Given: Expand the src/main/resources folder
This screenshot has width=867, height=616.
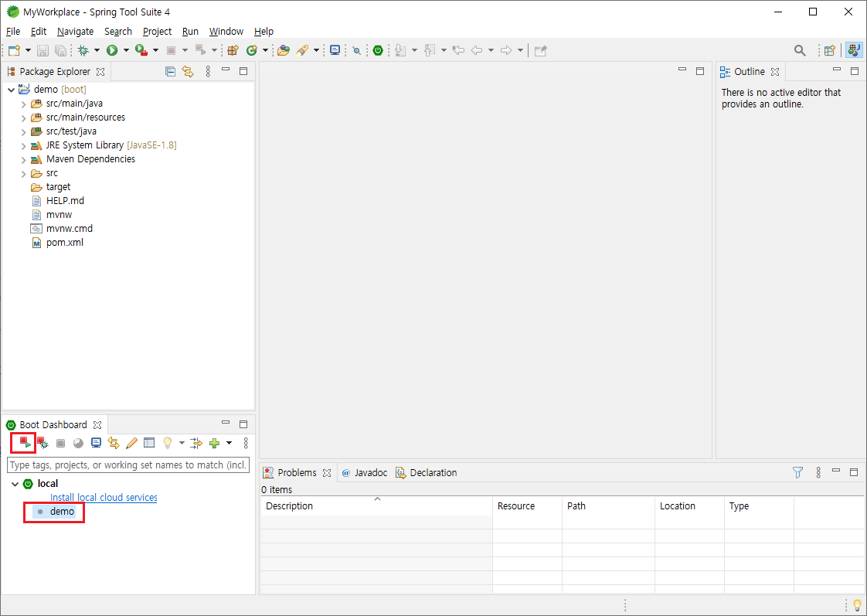Looking at the screenshot, I should pyautogui.click(x=23, y=117).
